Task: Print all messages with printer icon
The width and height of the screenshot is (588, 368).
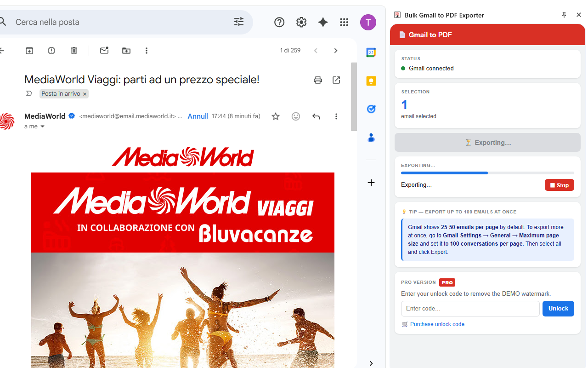Action: click(318, 80)
